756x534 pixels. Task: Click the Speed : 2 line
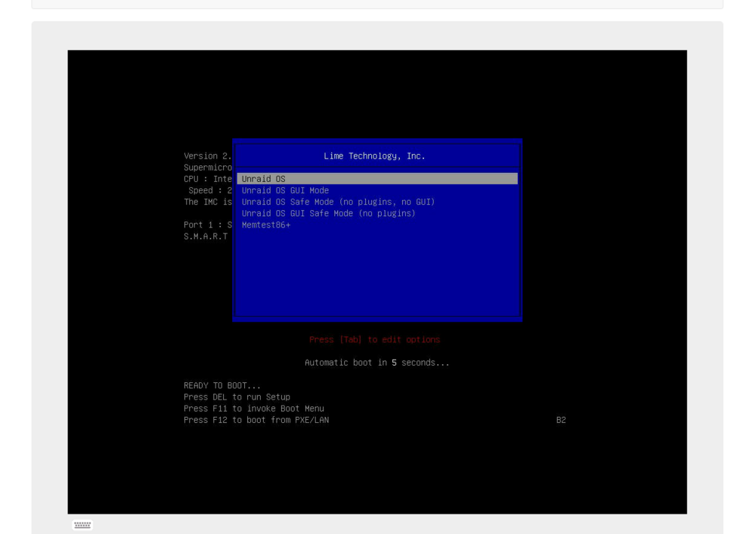pyautogui.click(x=210, y=190)
